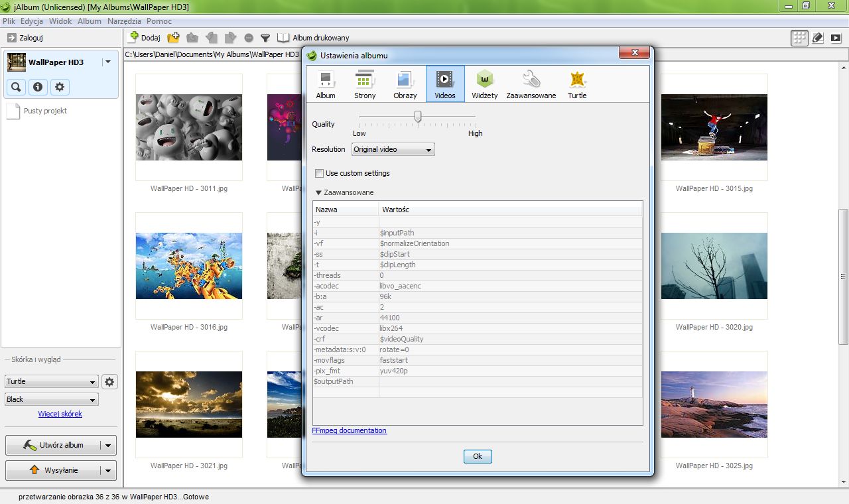
Task: Click the rotate left toolbar icon
Action: tap(212, 38)
